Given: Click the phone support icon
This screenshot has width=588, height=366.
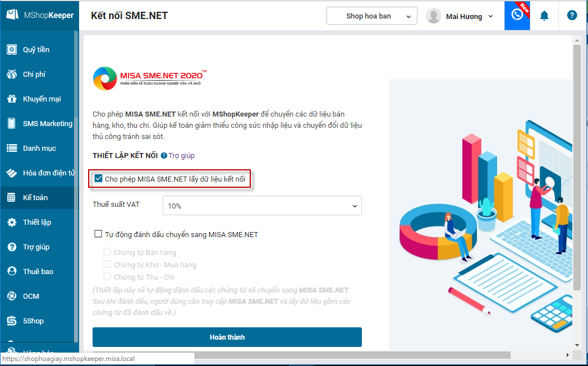Looking at the screenshot, I should (517, 15).
